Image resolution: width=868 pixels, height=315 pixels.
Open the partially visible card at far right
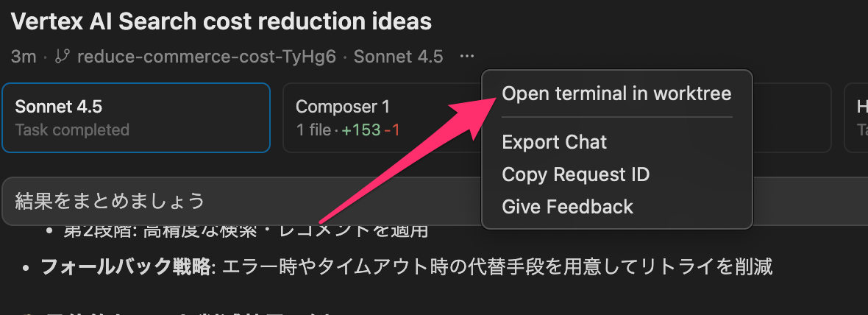pyautogui.click(x=857, y=118)
